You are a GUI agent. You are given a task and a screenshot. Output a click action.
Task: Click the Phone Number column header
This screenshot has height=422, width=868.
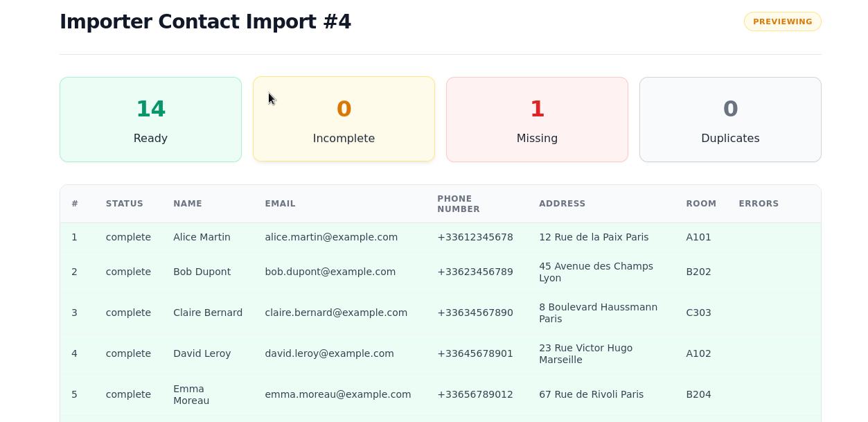(459, 204)
